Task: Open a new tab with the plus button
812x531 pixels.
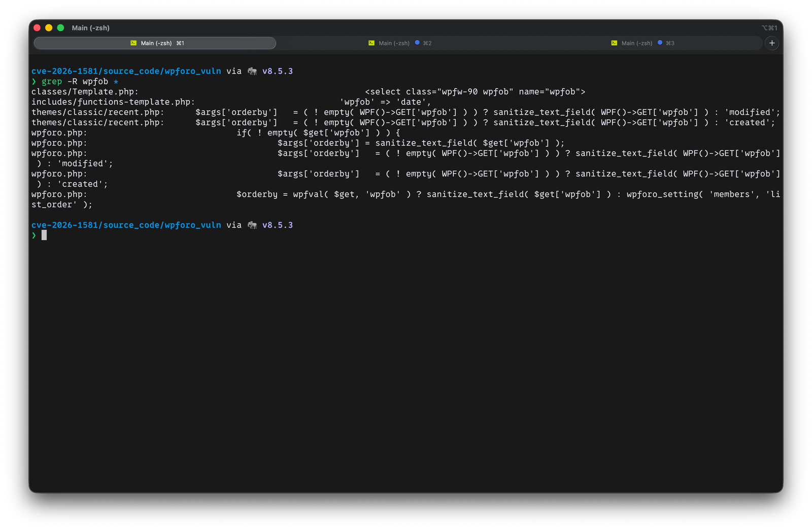Action: click(x=772, y=43)
